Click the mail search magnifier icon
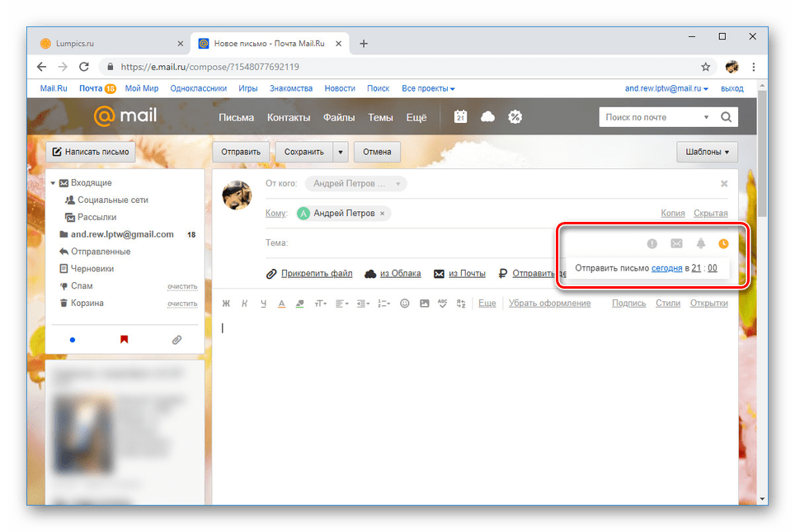This screenshot has height=532, width=795. [x=726, y=117]
